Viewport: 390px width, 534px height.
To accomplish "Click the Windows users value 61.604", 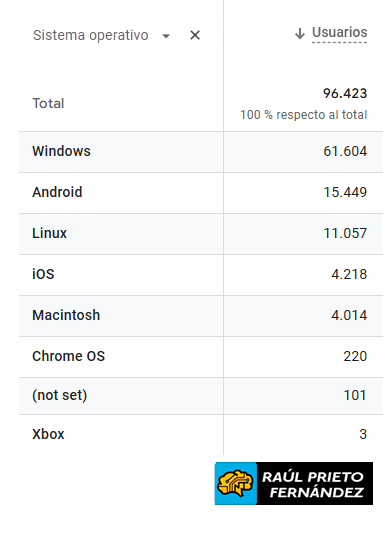I will click(x=345, y=151).
